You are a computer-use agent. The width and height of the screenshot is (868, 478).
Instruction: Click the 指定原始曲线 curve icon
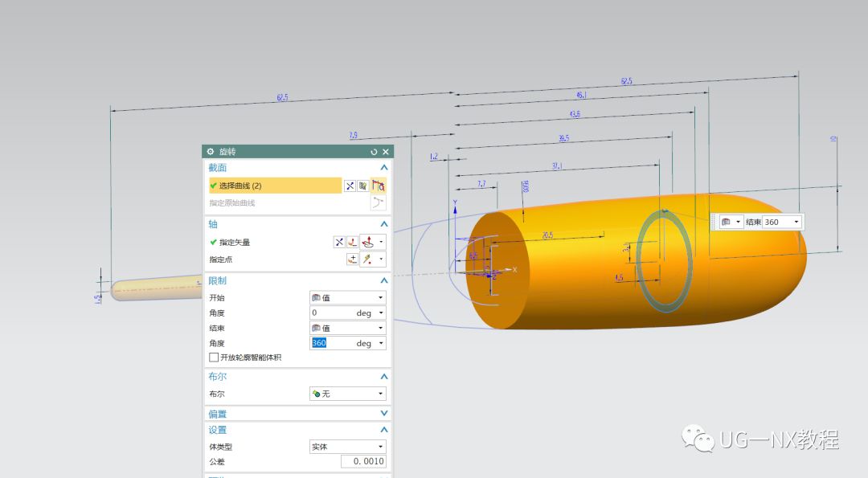tap(378, 202)
